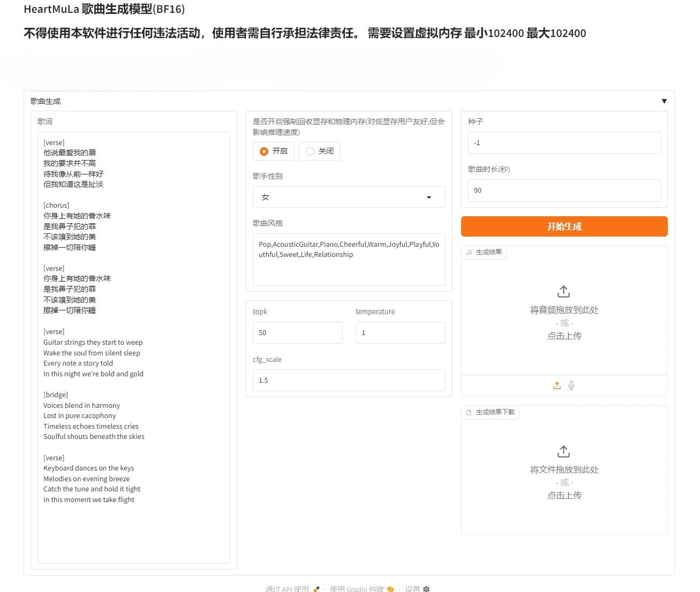Select the 开启 memory reclaim radio option

click(264, 151)
